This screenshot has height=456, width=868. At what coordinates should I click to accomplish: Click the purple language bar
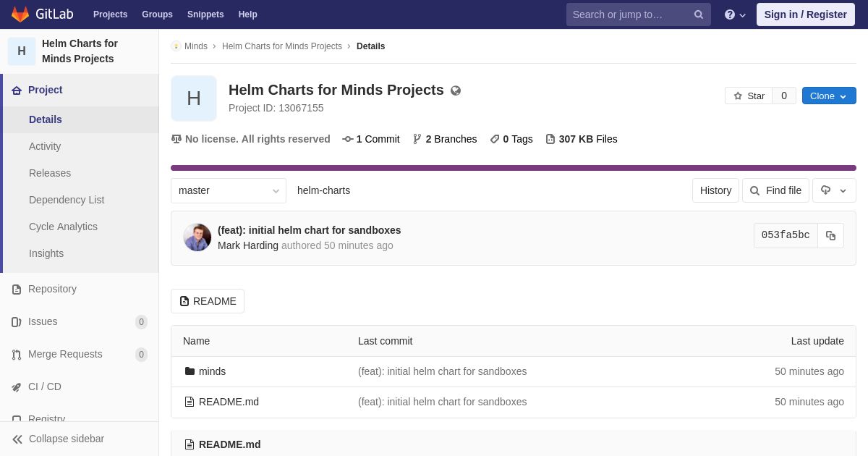514,168
